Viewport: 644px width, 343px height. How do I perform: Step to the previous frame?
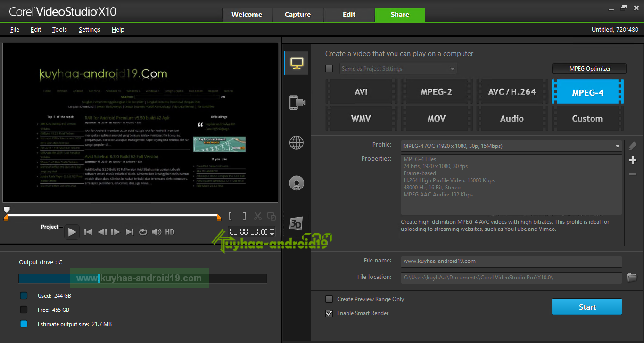coord(102,232)
